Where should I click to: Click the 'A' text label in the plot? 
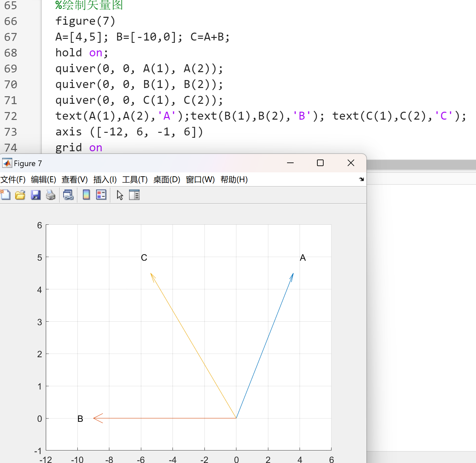click(303, 258)
